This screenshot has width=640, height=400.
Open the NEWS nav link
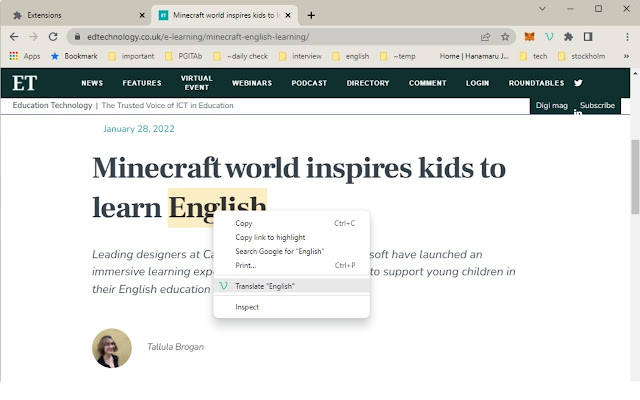(x=92, y=83)
